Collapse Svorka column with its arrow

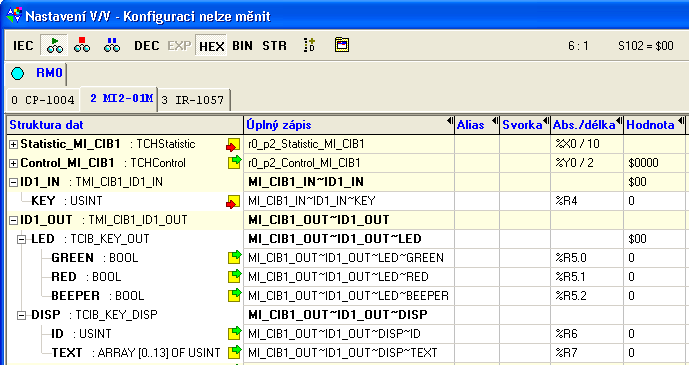pos(546,120)
